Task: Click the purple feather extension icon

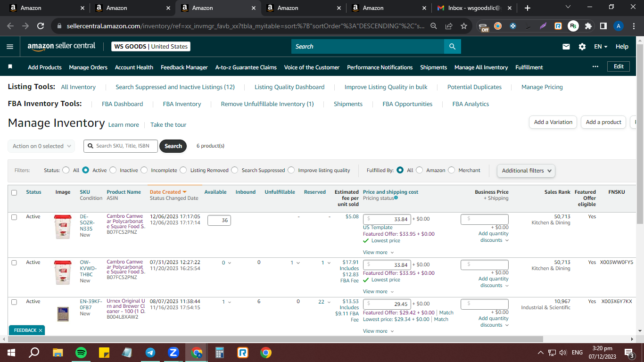Action: coord(543,26)
